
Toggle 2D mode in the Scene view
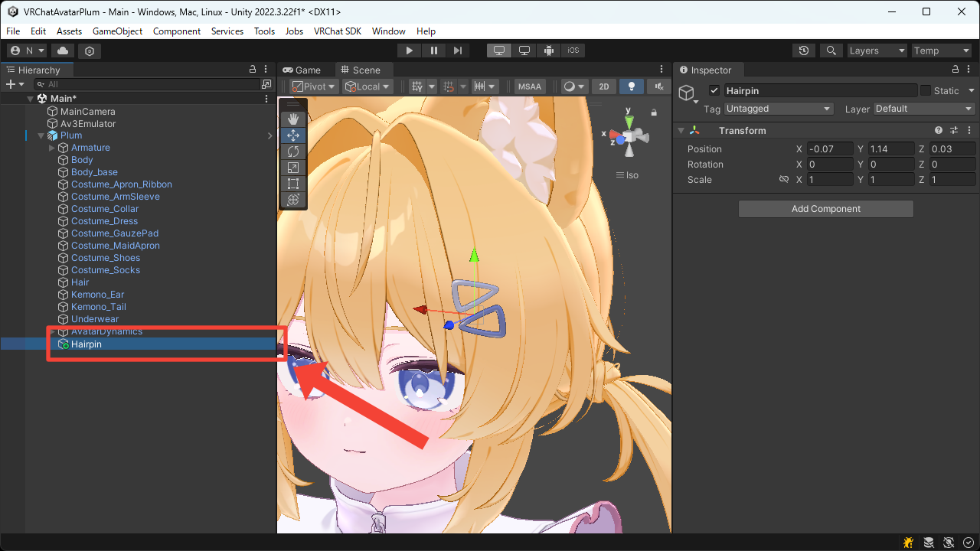click(x=603, y=86)
